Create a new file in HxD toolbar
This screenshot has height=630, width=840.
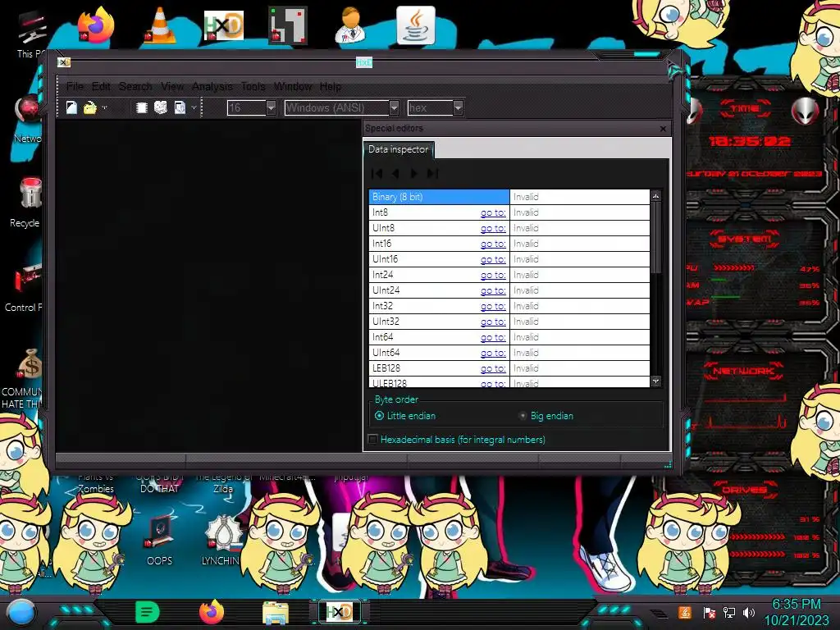pyautogui.click(x=71, y=107)
